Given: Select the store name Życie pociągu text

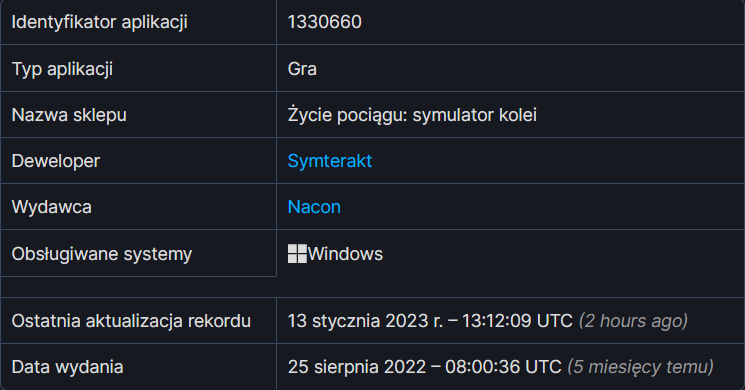Looking at the screenshot, I should (x=412, y=115).
